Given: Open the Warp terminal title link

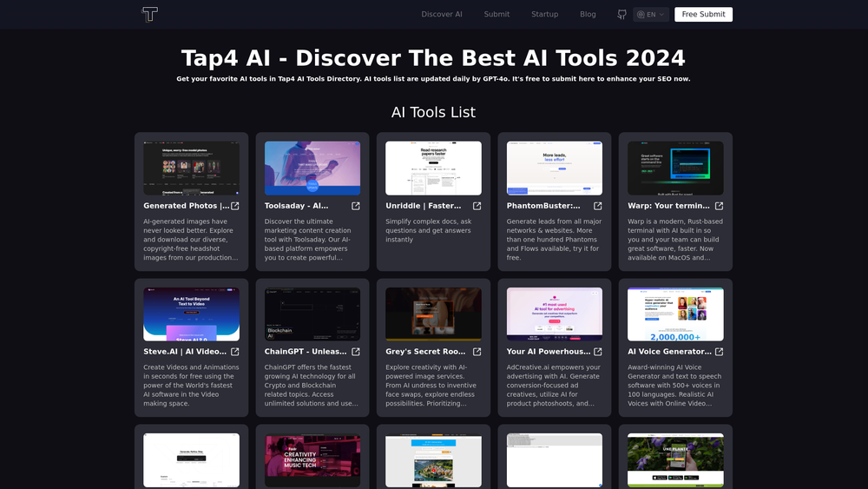Looking at the screenshot, I should click(668, 206).
